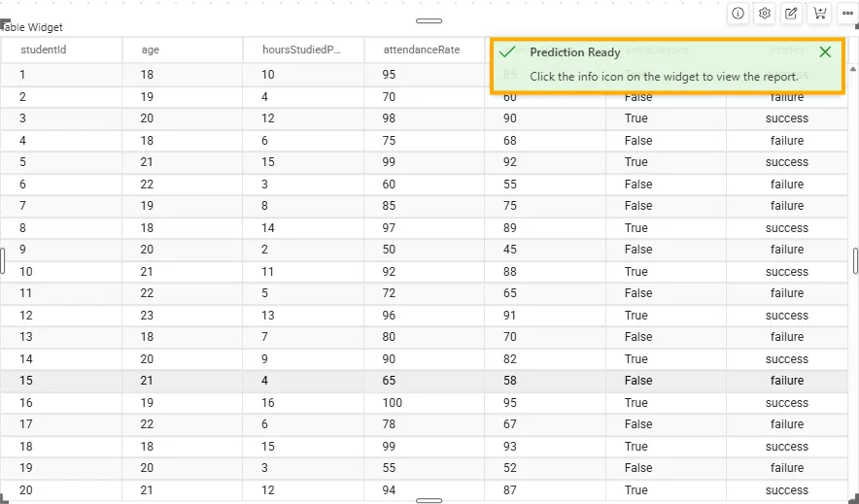Click the Prediction Ready title text
859x504 pixels.
(575, 52)
